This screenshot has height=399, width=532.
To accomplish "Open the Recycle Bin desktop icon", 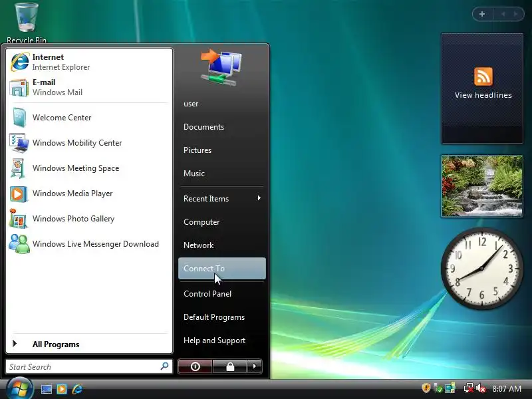I will pyautogui.click(x=27, y=23).
